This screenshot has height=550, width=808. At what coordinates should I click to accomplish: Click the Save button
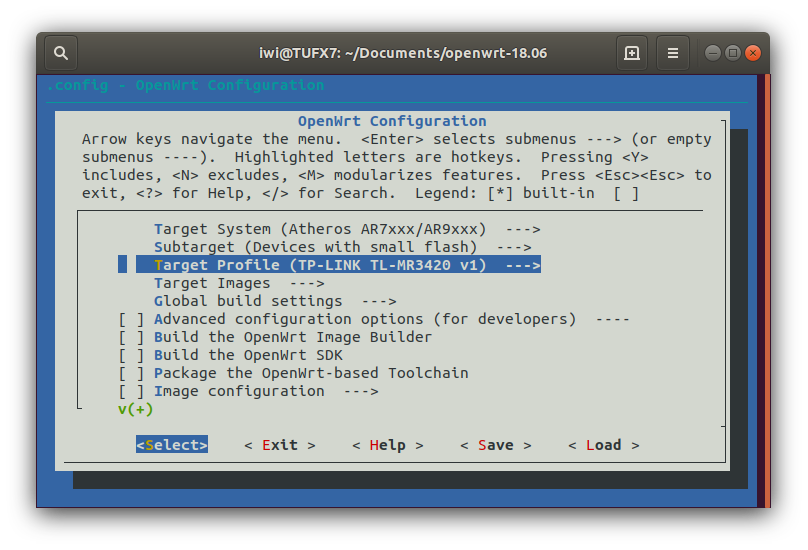496,445
